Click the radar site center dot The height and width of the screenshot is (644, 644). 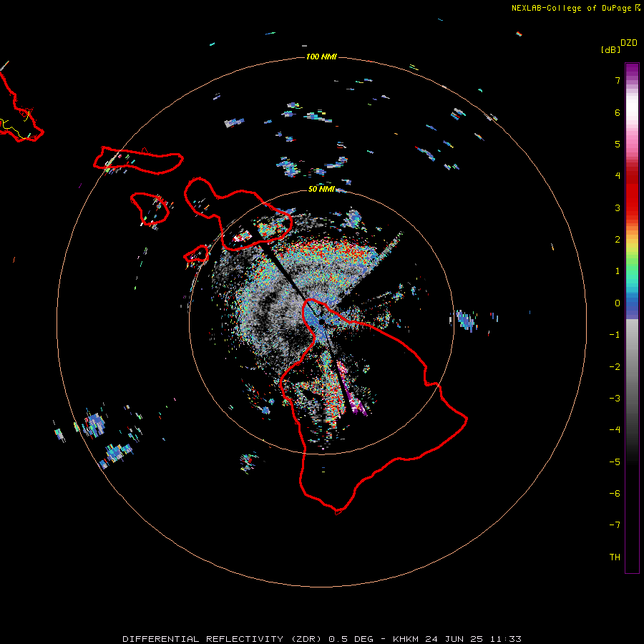tap(321, 321)
